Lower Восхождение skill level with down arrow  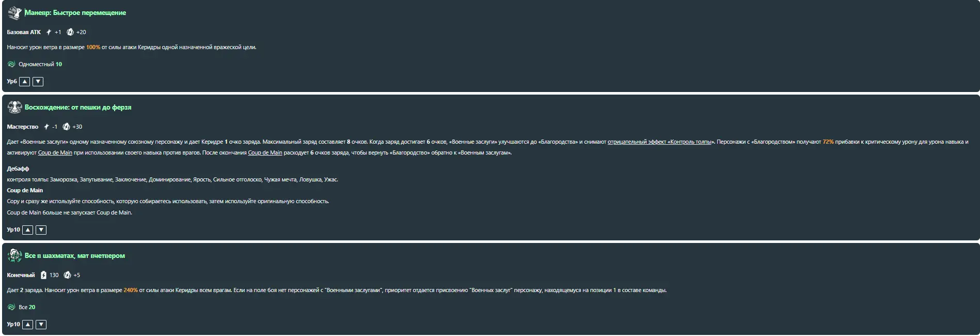click(41, 230)
